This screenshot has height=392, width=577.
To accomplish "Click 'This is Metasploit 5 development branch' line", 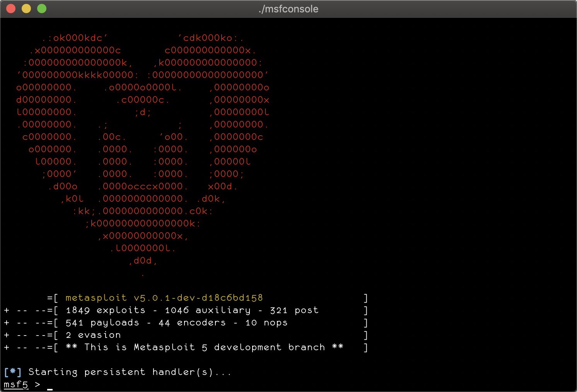I will point(205,347).
